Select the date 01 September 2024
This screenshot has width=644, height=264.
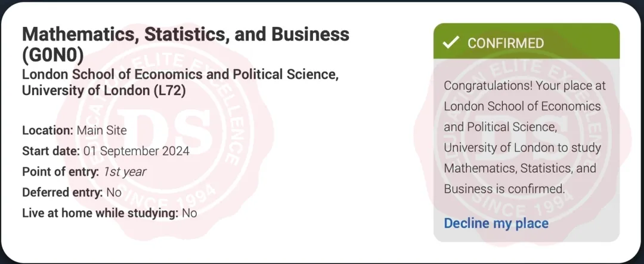click(x=137, y=151)
